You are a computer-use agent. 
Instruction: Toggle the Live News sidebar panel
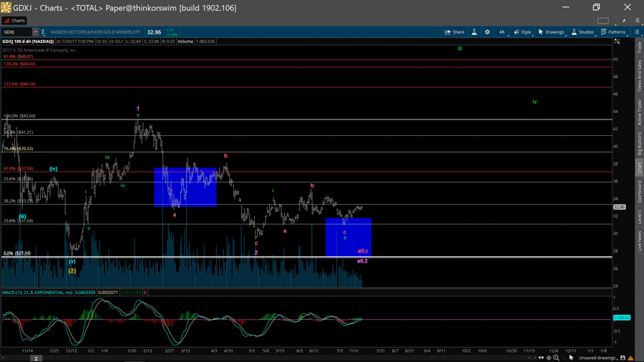tap(640, 241)
